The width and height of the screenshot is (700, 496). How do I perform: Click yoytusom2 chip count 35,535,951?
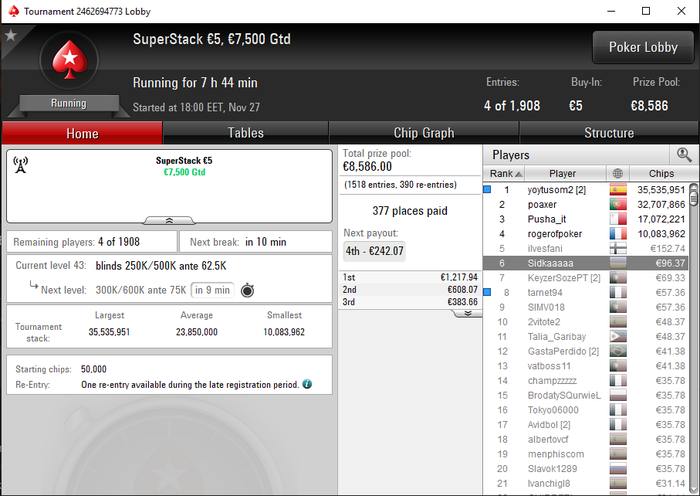coord(661,190)
